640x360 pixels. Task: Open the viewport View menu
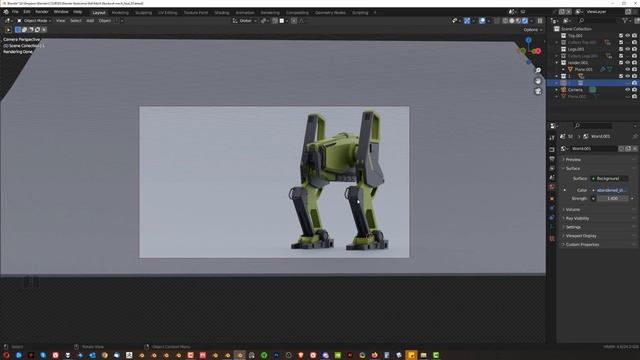[x=60, y=20]
